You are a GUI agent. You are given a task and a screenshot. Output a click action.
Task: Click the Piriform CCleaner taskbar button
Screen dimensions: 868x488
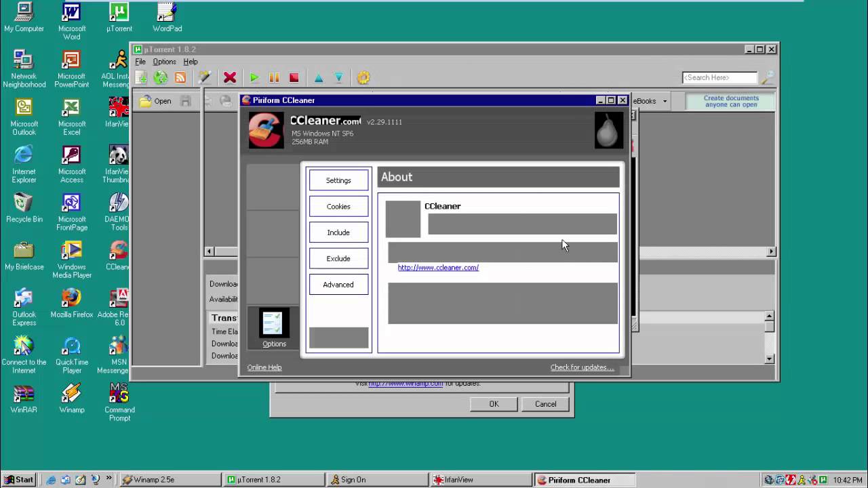pos(585,480)
